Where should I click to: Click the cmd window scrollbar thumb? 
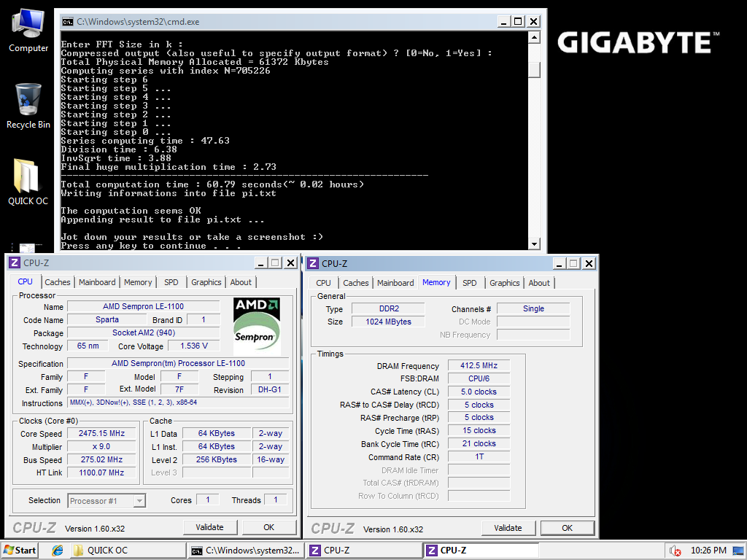click(535, 70)
